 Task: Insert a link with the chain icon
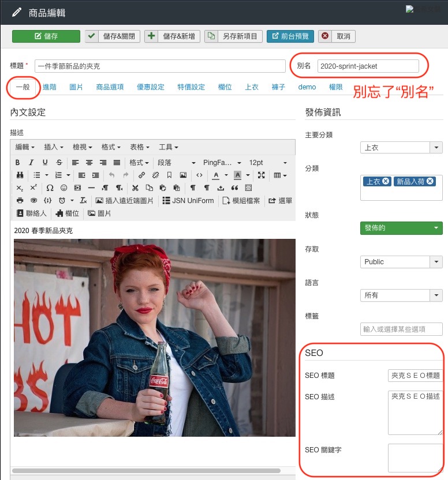point(141,175)
